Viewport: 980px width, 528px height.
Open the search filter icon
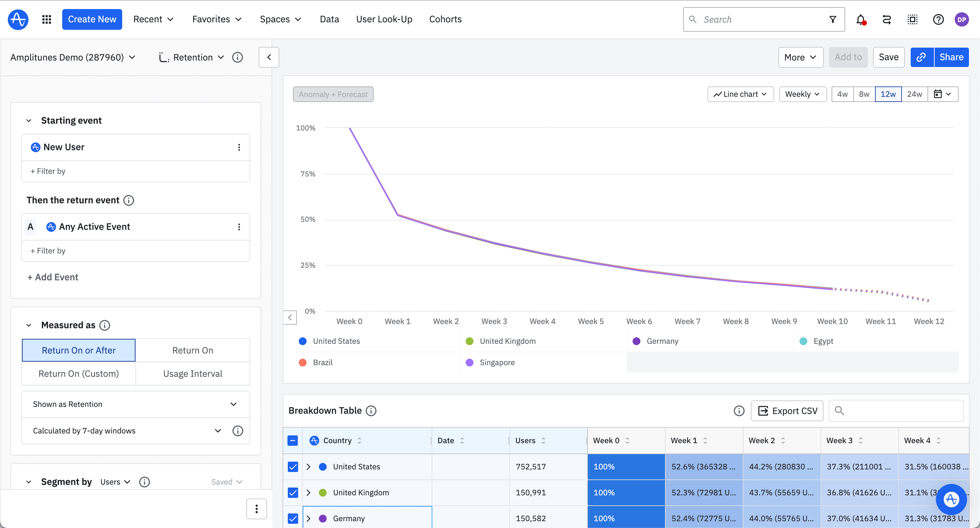833,19
